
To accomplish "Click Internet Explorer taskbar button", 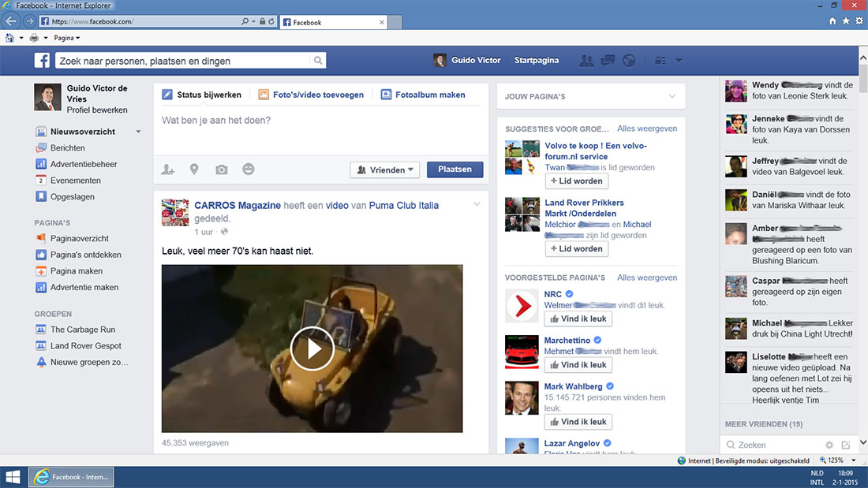I will pos(71,477).
